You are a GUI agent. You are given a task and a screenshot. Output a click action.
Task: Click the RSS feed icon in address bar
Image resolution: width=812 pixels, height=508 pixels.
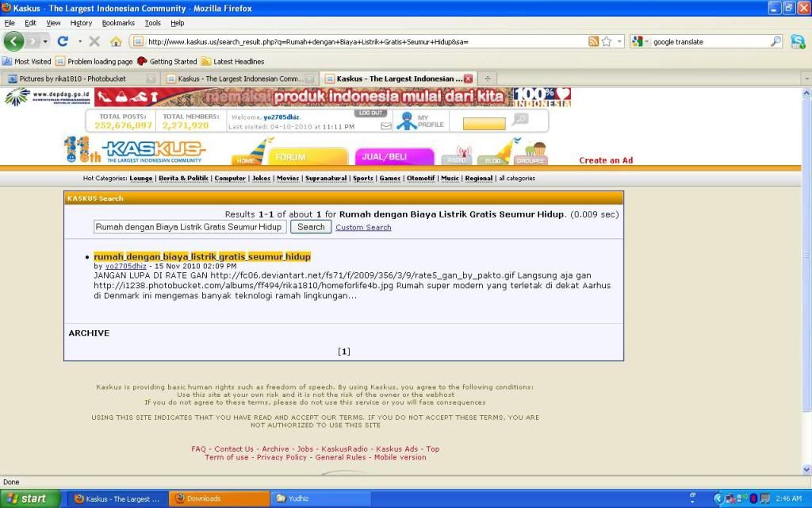tap(593, 41)
